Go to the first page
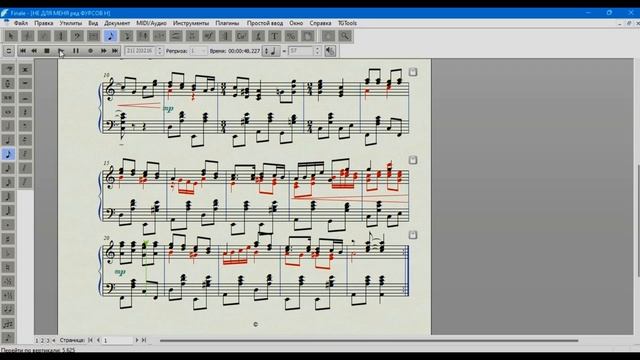The height and width of the screenshot is (360, 640). coord(91,340)
